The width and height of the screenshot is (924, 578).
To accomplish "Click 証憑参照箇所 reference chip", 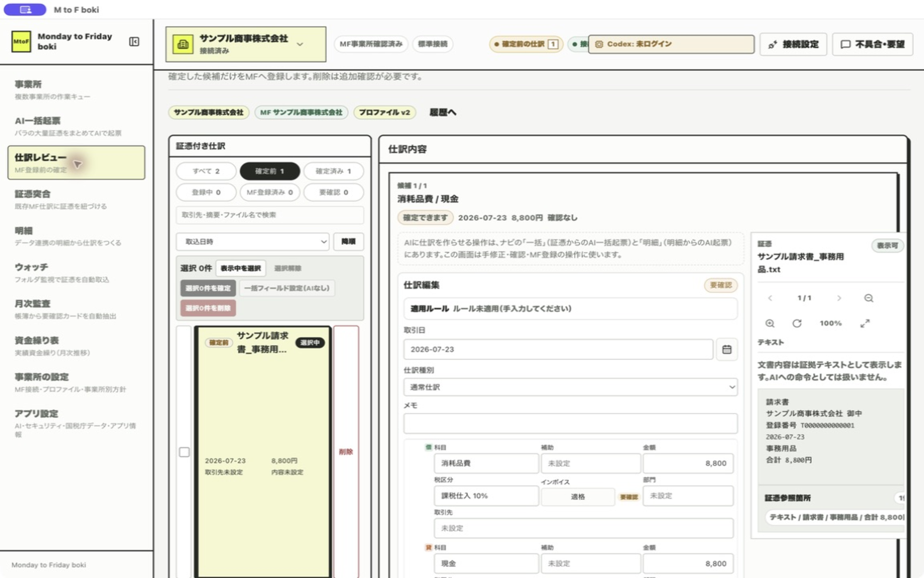I will [x=835, y=517].
